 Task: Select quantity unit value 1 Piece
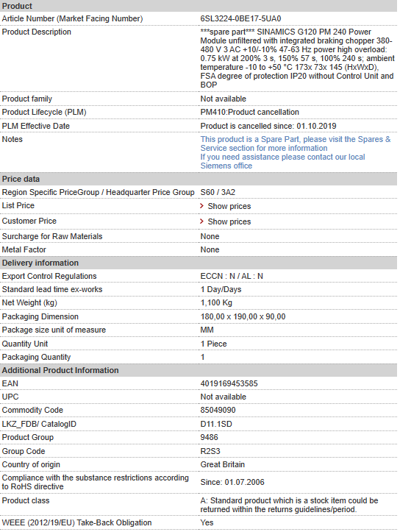213,344
